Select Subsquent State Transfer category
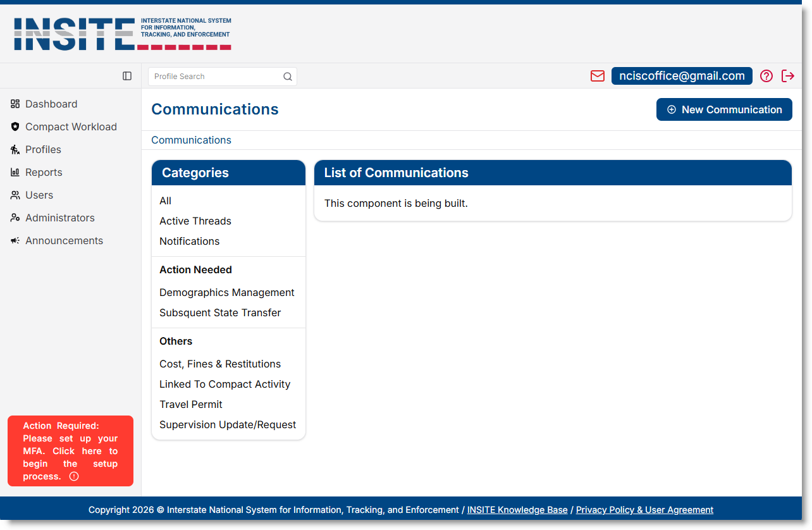Image resolution: width=812 pixels, height=530 pixels. [220, 312]
